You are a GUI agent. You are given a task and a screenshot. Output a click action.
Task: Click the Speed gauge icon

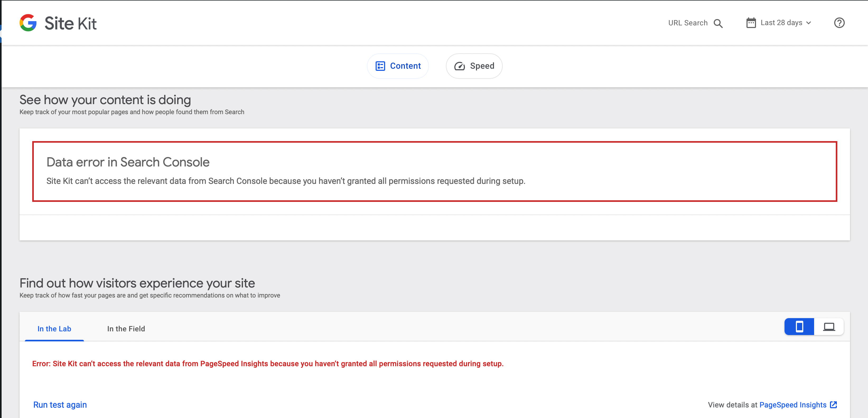(x=459, y=66)
